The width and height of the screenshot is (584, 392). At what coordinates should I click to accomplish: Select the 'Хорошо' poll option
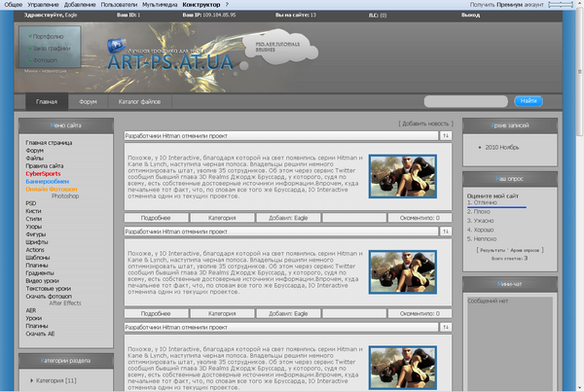click(484, 228)
